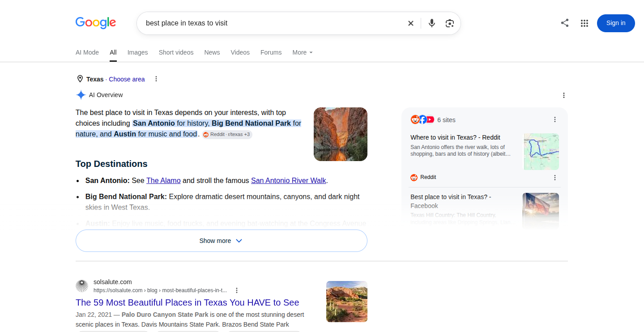Click the AI Overview sparkle icon
Image resolution: width=644 pixels, height=332 pixels.
point(81,95)
